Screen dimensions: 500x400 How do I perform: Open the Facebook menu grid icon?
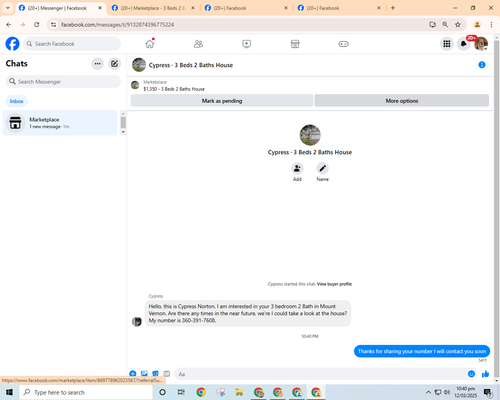point(447,44)
